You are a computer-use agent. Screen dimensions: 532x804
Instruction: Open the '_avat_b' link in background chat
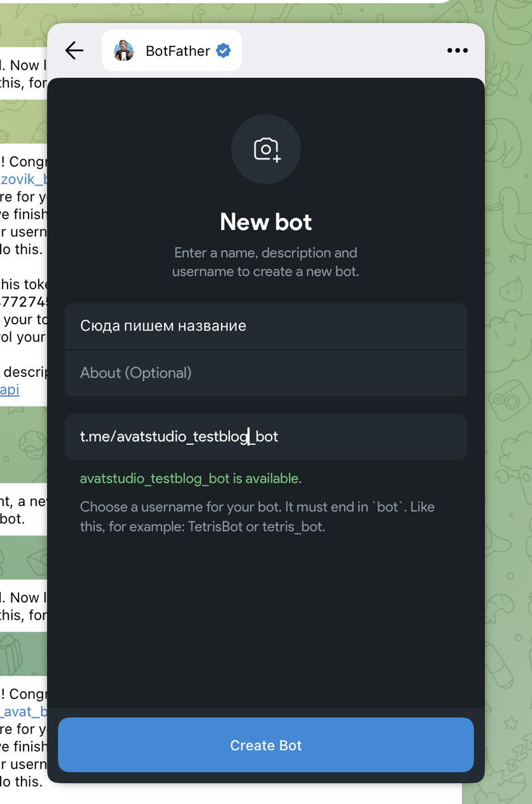point(23,711)
